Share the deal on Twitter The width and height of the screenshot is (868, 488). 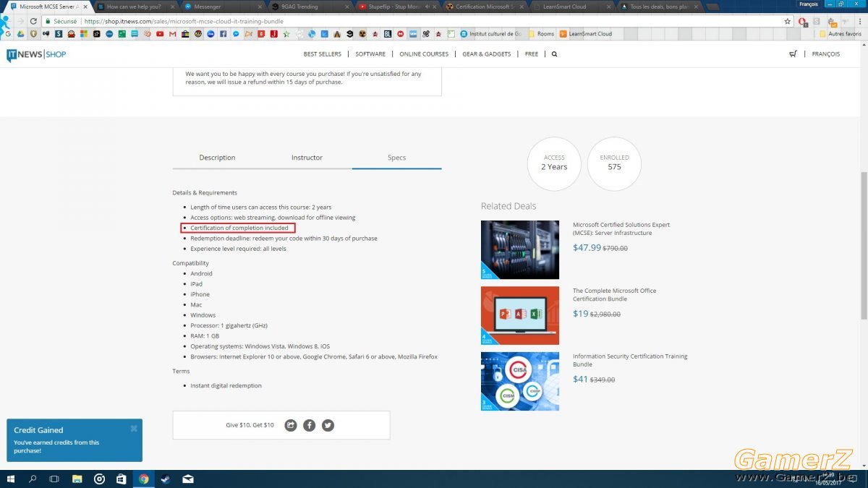[328, 425]
